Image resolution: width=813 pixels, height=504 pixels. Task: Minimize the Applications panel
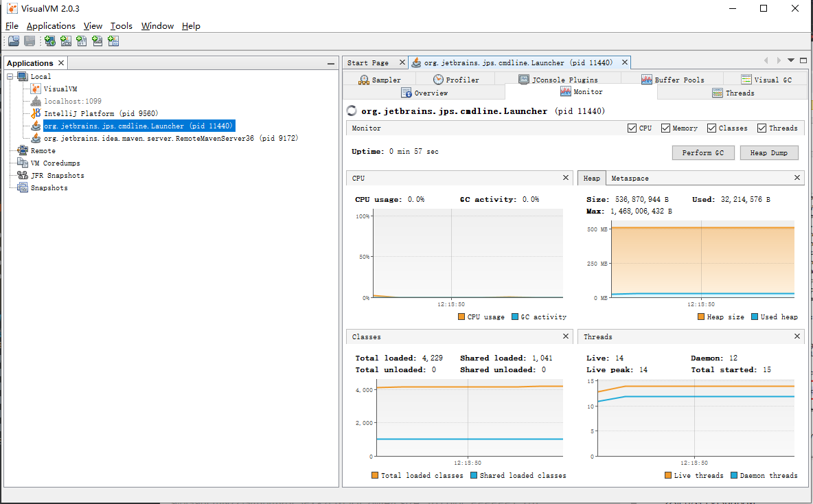(x=331, y=63)
